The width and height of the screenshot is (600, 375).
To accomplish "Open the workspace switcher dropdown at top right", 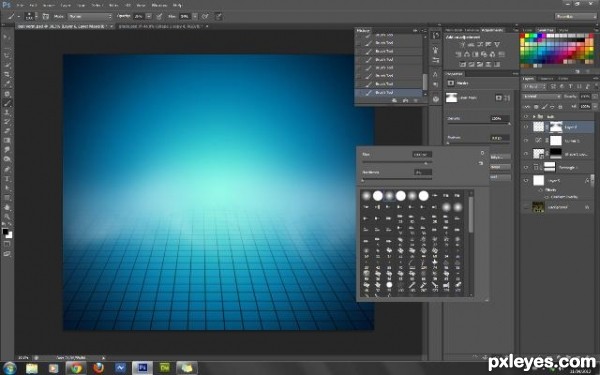I will pyautogui.click(x=576, y=16).
